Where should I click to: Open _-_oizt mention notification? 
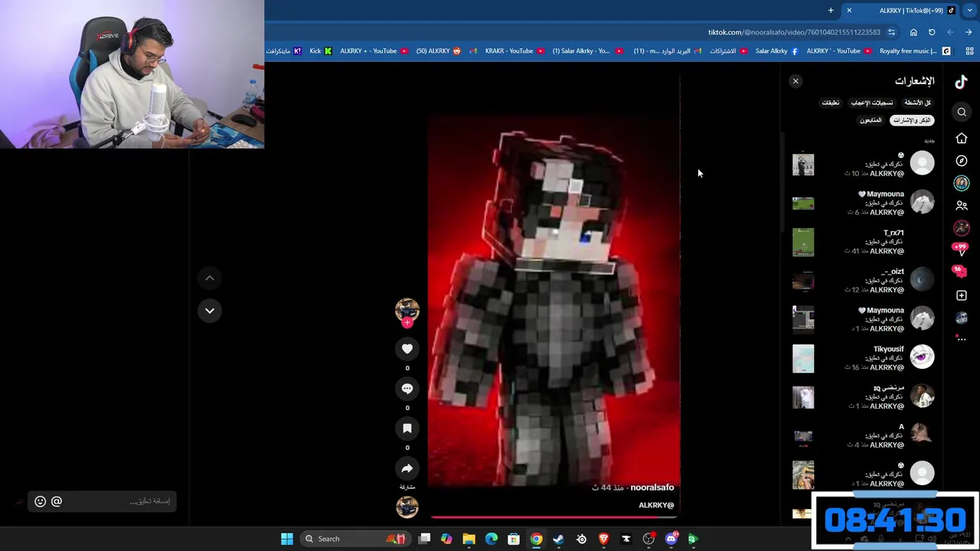864,281
